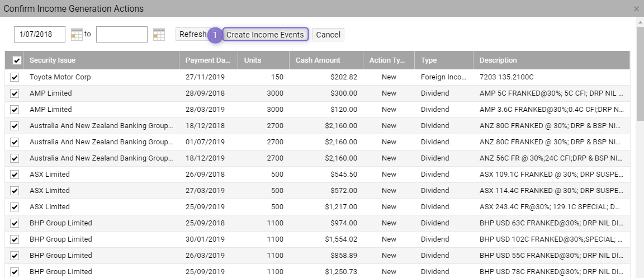Sort by Security Issue column header
644x278 pixels.
click(101, 60)
